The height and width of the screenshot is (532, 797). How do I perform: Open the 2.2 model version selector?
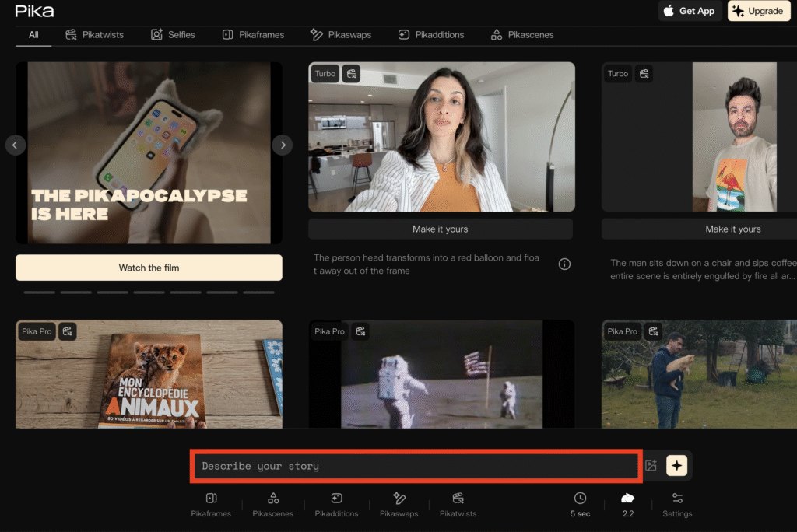(627, 503)
